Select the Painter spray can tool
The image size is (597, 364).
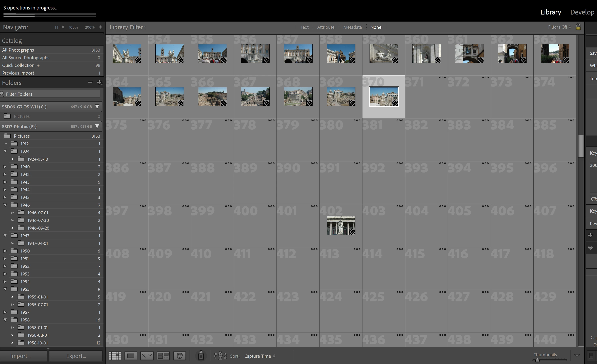pos(201,356)
